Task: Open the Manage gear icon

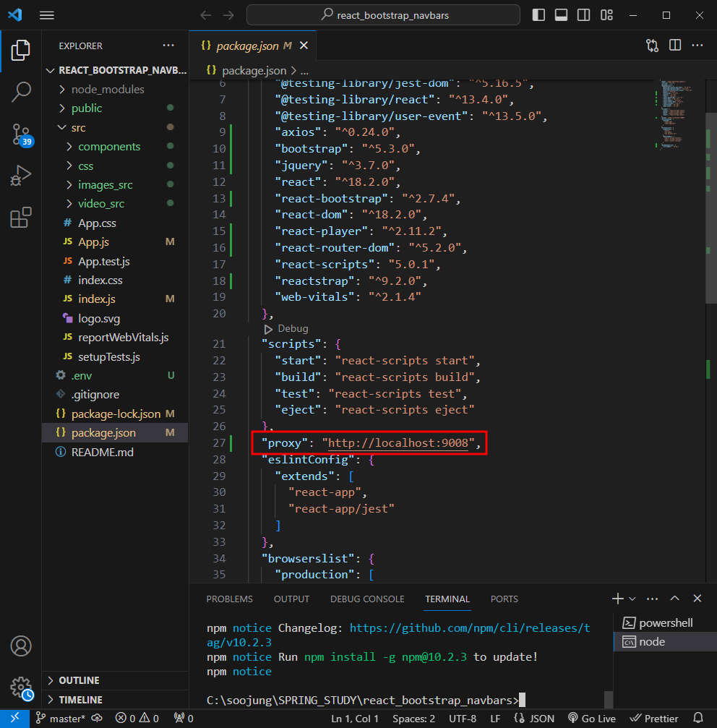Action: click(x=22, y=688)
